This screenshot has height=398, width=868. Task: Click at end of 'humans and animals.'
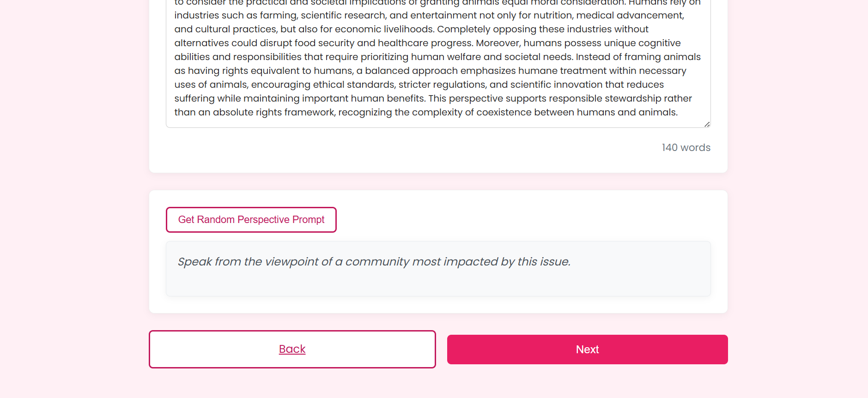tap(677, 112)
